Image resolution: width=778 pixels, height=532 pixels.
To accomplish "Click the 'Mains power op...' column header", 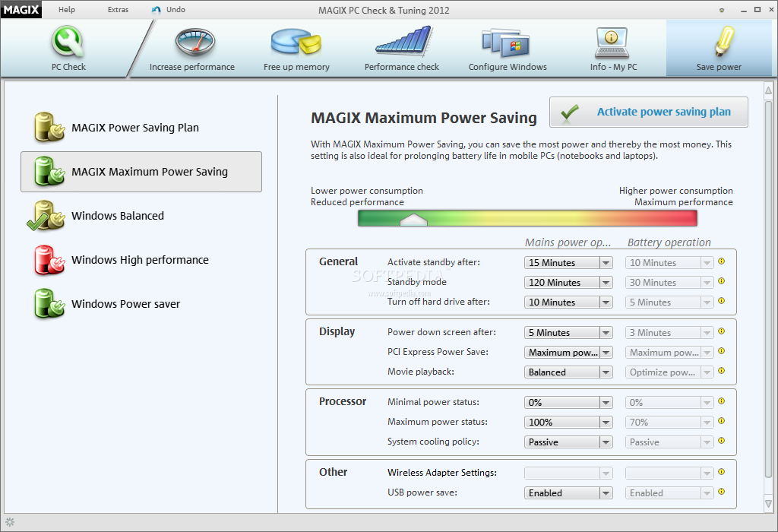I will (x=568, y=242).
